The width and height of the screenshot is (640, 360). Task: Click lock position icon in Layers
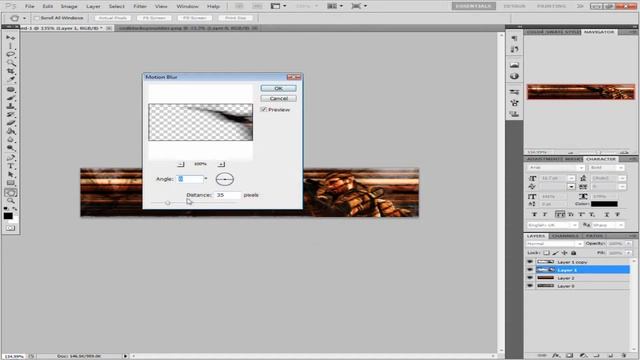(564, 253)
